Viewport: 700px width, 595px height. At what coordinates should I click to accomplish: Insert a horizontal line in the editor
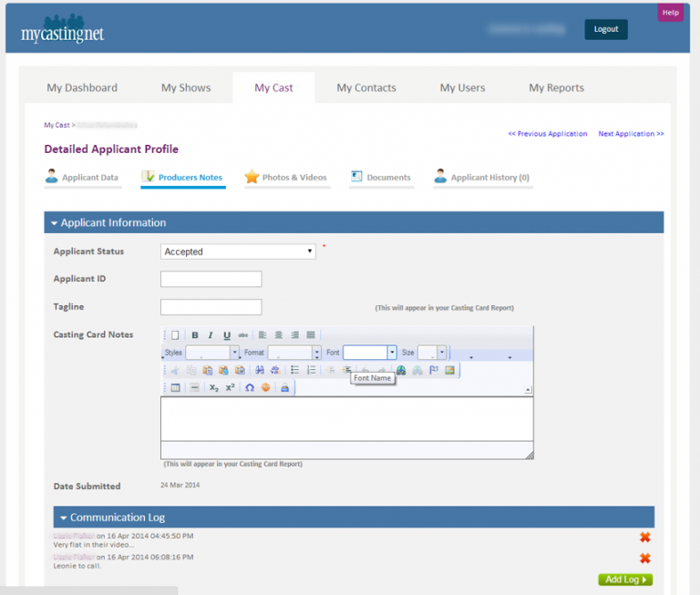point(195,387)
